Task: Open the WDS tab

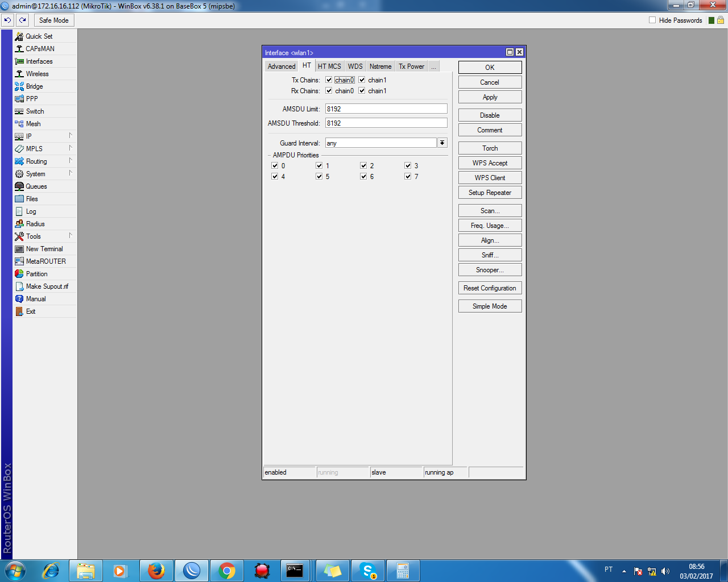Action: [x=355, y=66]
